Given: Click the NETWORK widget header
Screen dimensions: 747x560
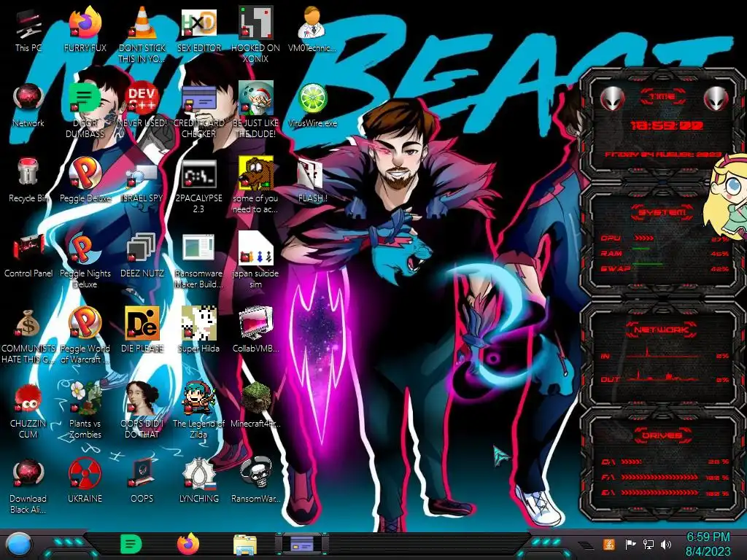Looking at the screenshot, I should click(662, 330).
